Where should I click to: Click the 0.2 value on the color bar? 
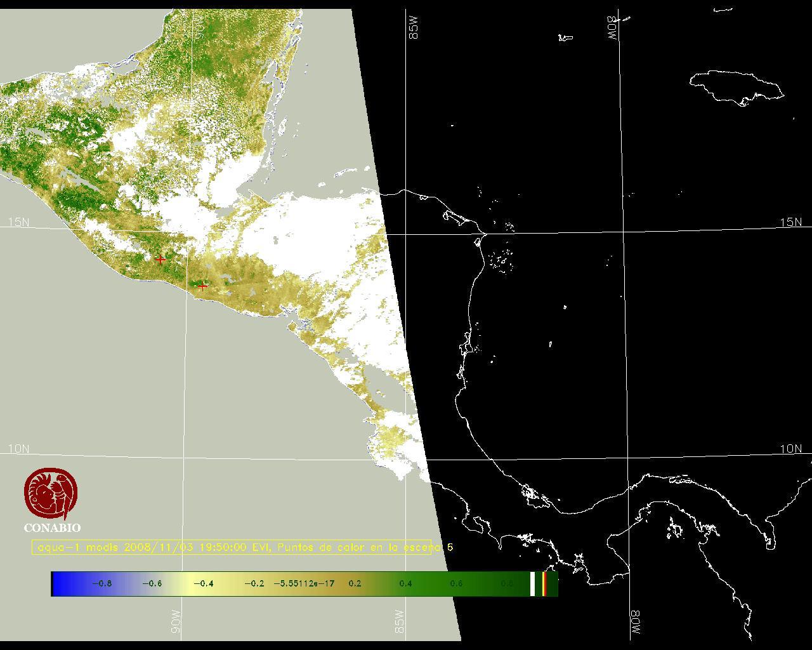pyautogui.click(x=355, y=584)
